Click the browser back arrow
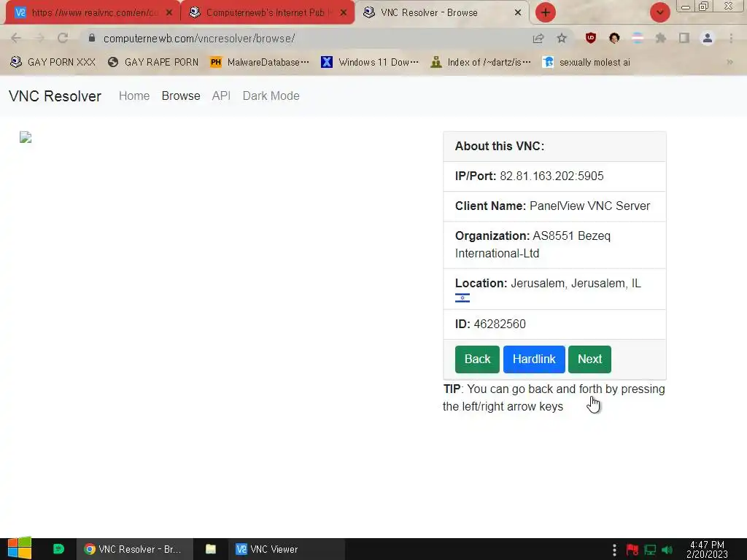The height and width of the screenshot is (560, 747). 16,38
